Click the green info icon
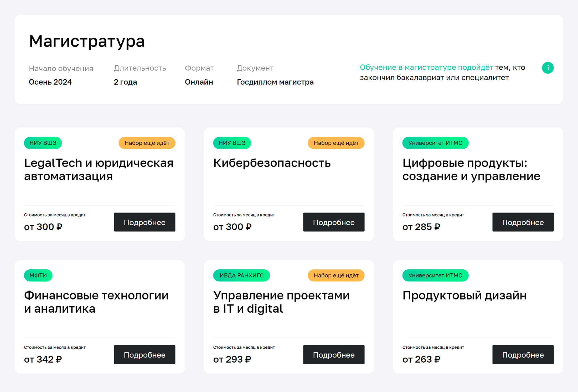Image resolution: width=578 pixels, height=392 pixels. 548,68
